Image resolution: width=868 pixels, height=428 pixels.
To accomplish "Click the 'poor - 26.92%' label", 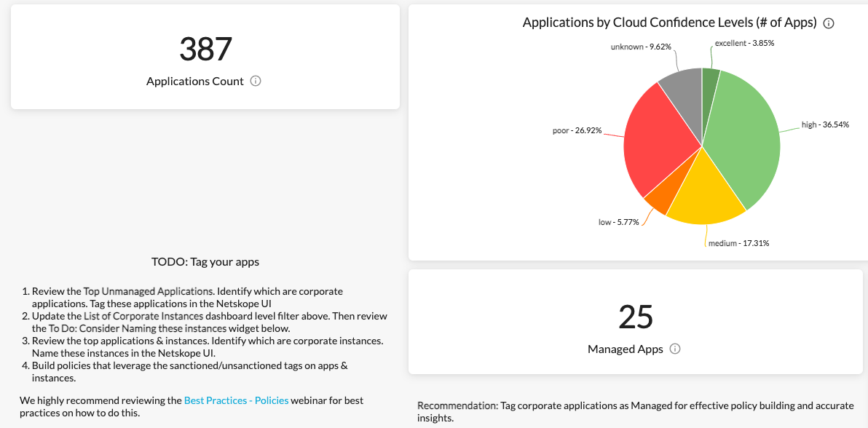I will point(577,131).
